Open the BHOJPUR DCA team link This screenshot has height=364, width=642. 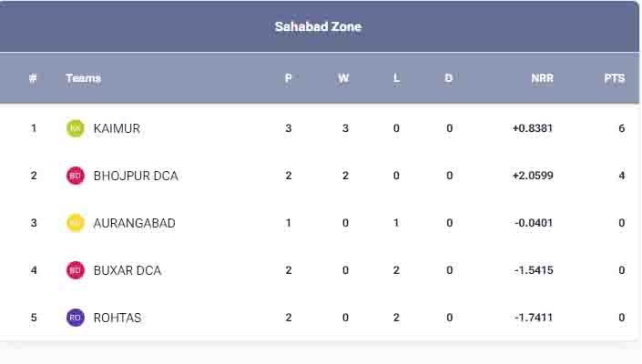pyautogui.click(x=136, y=176)
